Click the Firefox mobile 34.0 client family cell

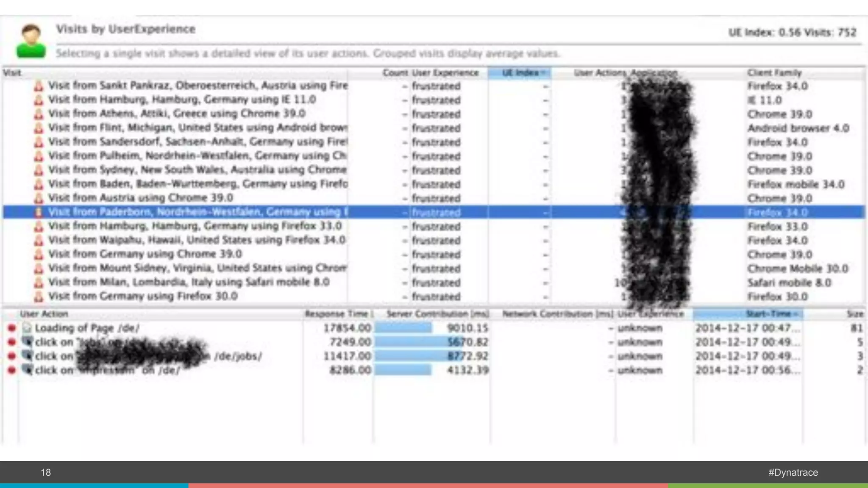(796, 184)
